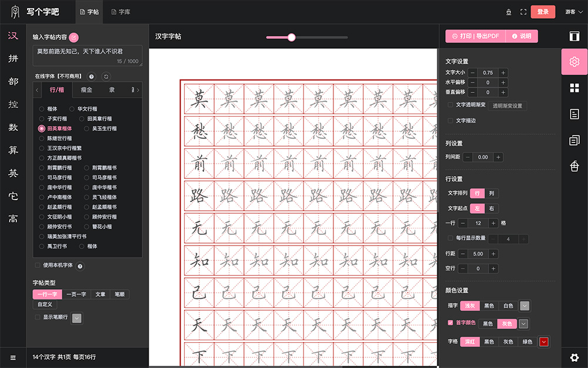Open the 英 (English) sidebar section

pyautogui.click(x=13, y=173)
